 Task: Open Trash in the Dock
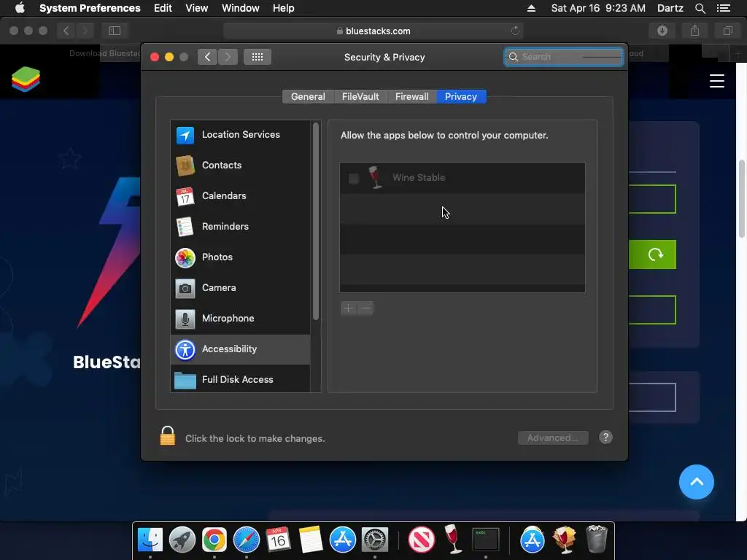point(596,539)
